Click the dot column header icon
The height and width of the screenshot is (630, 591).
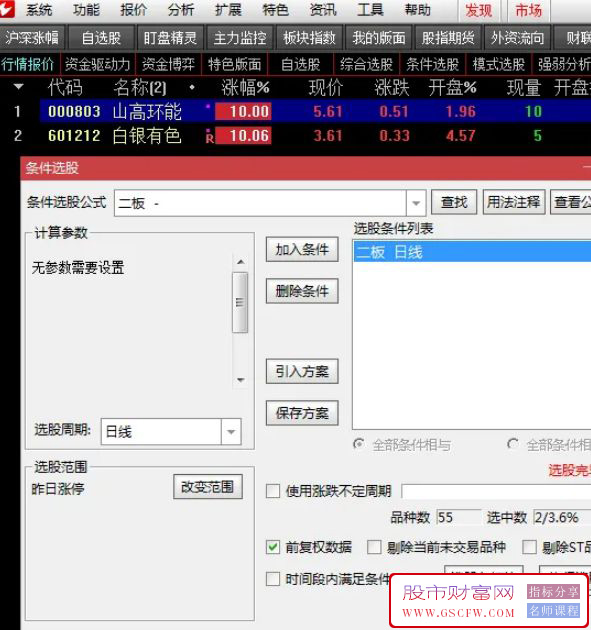(x=192, y=87)
